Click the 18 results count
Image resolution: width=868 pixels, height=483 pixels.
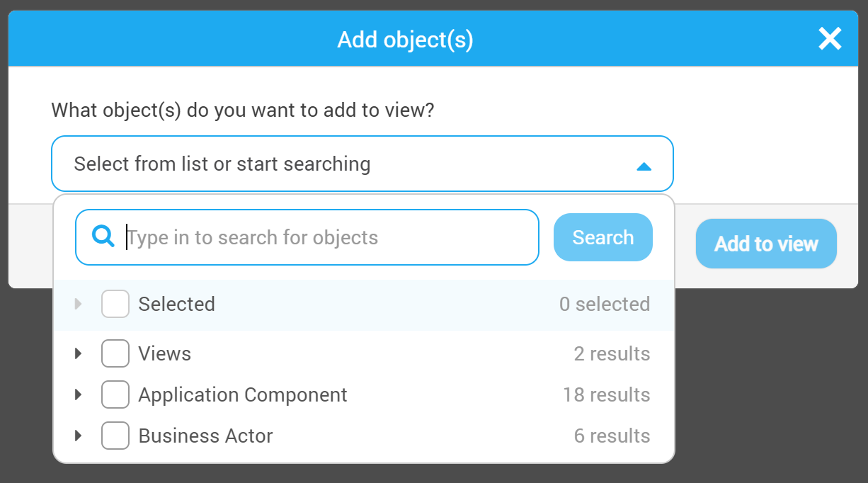tap(607, 394)
